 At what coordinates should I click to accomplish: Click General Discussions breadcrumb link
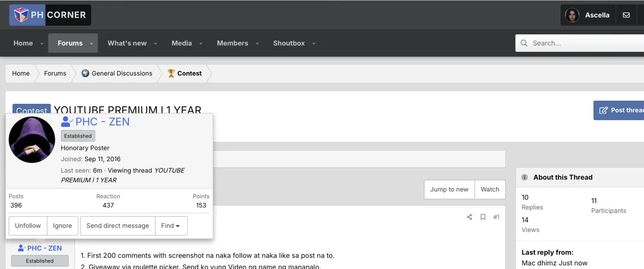pos(122,73)
